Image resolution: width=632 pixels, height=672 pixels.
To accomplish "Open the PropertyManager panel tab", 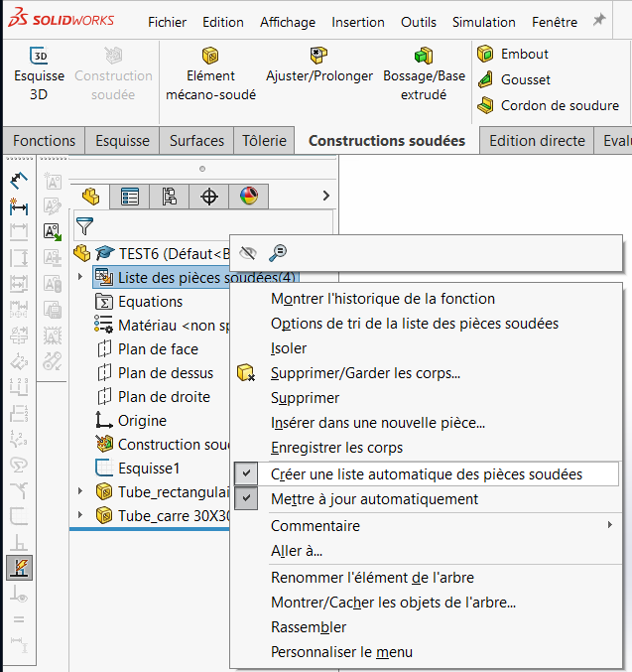I will pos(130,197).
